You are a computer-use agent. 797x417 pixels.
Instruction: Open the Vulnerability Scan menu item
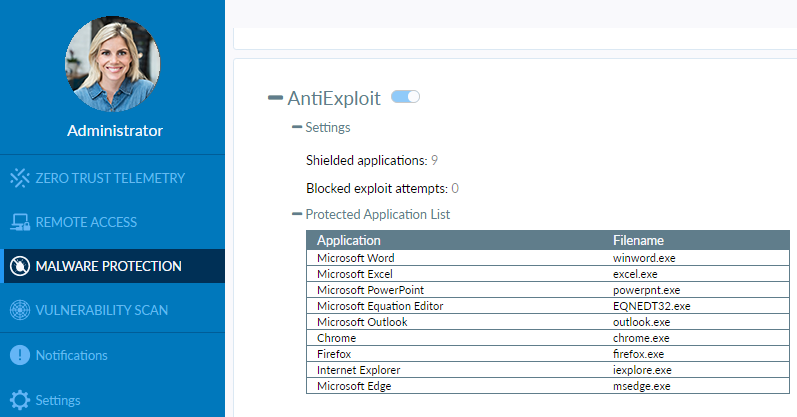coord(101,310)
